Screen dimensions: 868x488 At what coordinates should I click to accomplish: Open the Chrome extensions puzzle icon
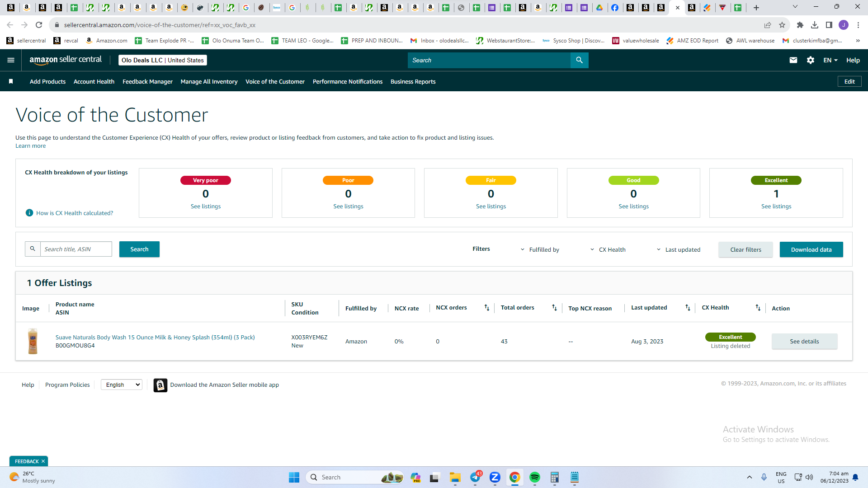(800, 25)
